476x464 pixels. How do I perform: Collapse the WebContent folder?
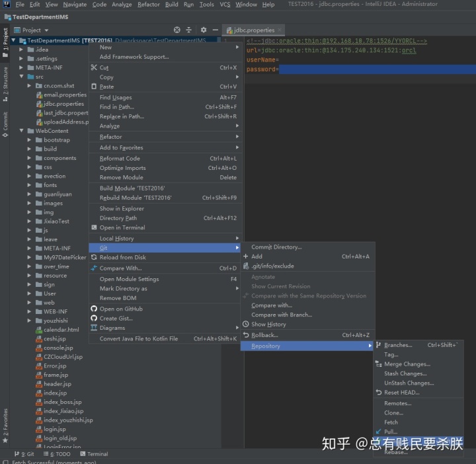tap(21, 130)
